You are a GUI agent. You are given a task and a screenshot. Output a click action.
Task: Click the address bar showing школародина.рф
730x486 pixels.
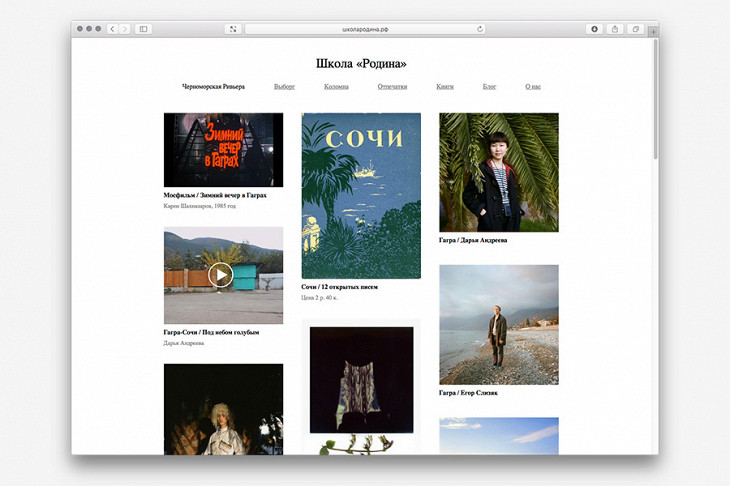[x=365, y=29]
